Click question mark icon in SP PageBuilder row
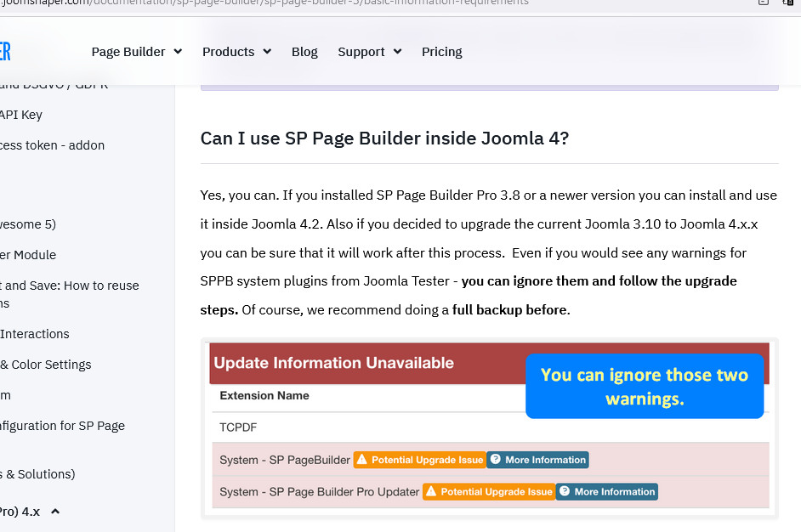Viewport: 801px width, 532px height. tap(495, 460)
